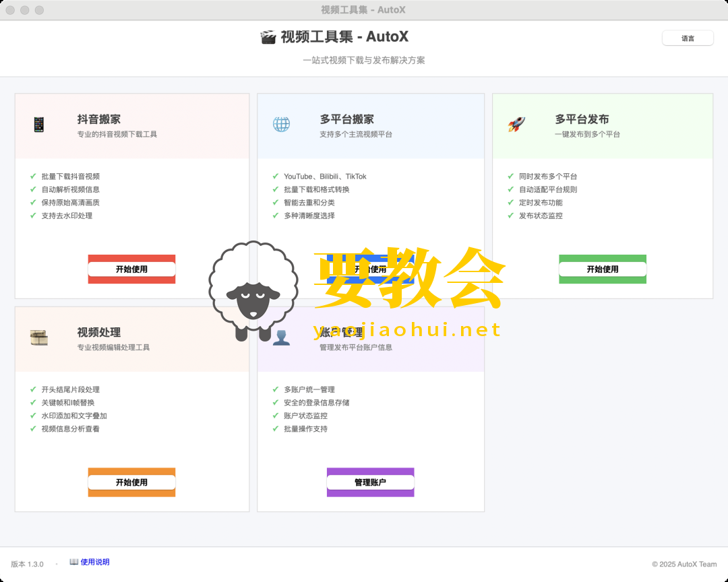
Task: Click the 多种清晰度选择 feature line
Action: pyautogui.click(x=309, y=216)
